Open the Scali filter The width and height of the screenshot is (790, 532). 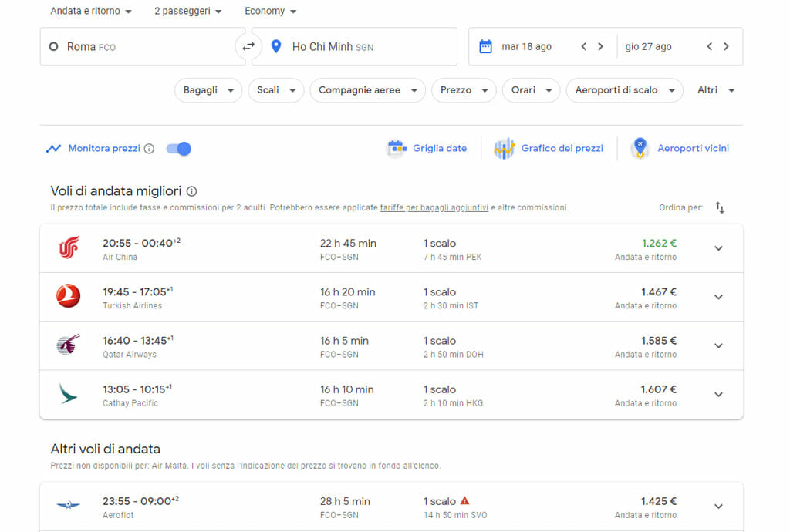276,90
